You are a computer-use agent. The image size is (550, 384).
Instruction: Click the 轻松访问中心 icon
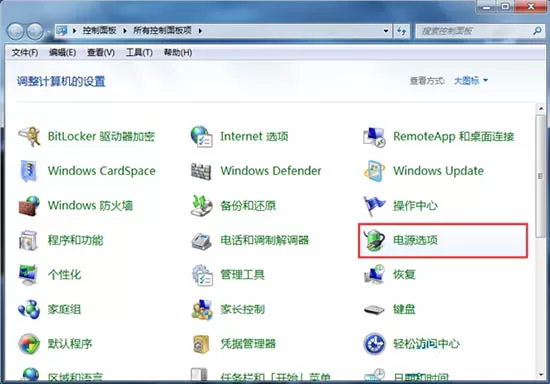click(374, 344)
